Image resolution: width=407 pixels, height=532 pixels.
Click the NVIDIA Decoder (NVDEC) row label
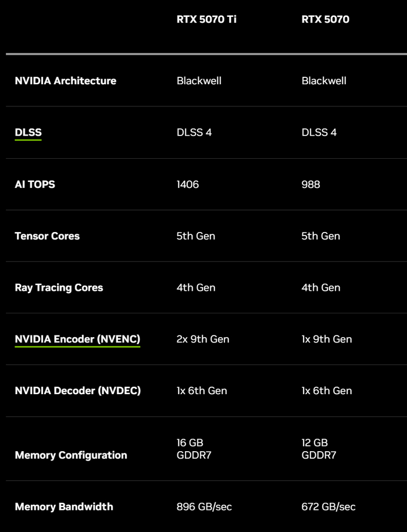(x=77, y=391)
